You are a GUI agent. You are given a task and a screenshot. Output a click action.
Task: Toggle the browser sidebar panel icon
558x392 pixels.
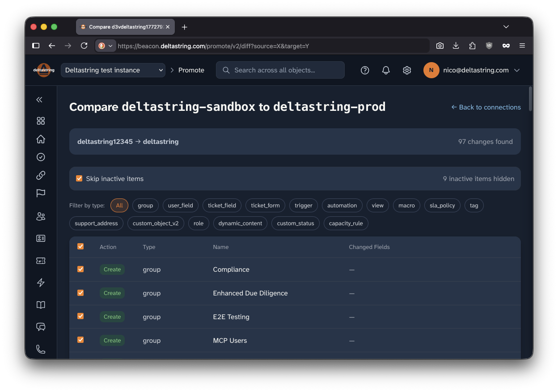[36, 46]
